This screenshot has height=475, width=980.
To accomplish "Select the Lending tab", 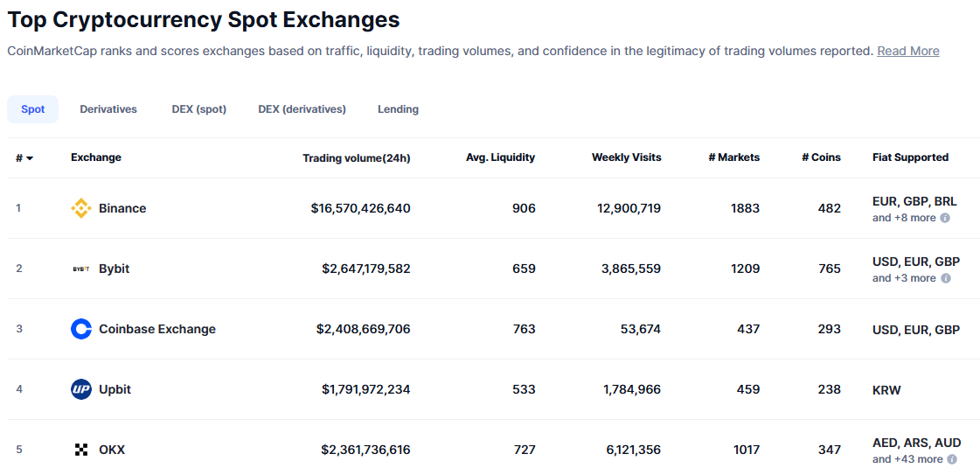I will click(398, 109).
